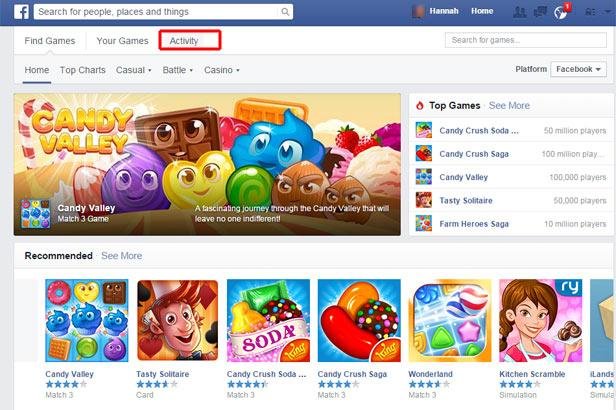Expand the Casual category menu

[x=133, y=70]
